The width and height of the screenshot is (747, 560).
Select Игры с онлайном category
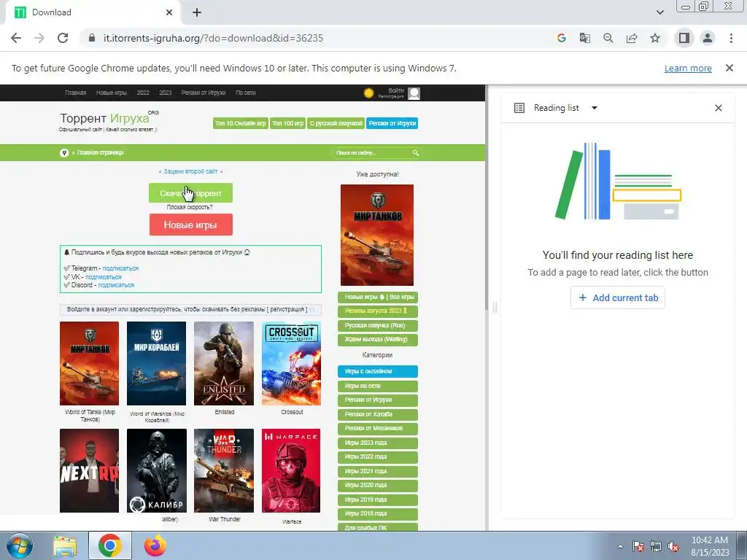pos(378,371)
